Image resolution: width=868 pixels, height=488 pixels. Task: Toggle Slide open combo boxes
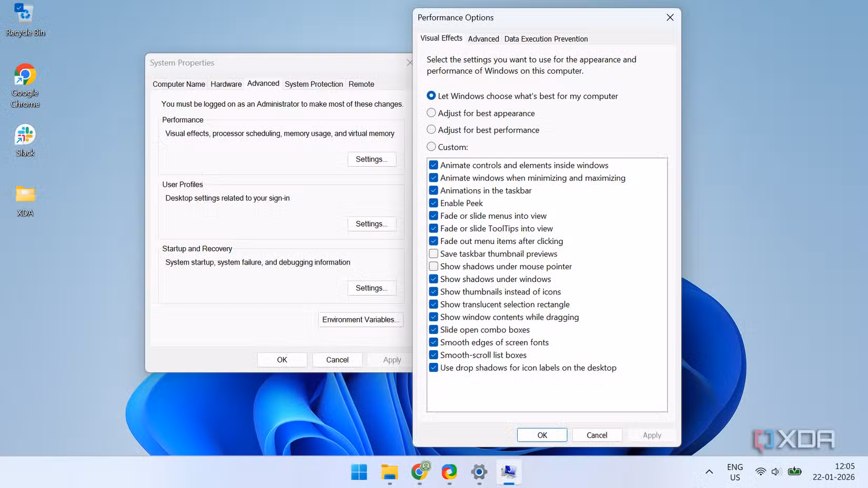pyautogui.click(x=433, y=329)
